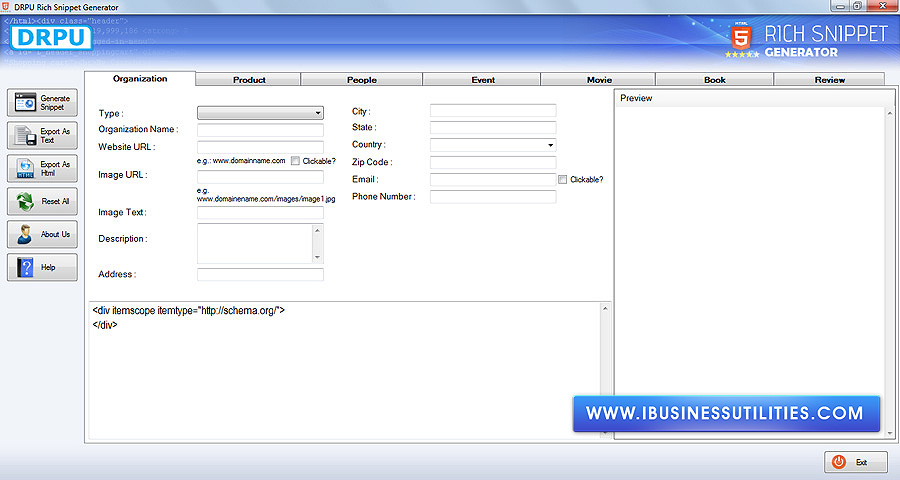Click the 'e.g.: www.domainname.com' hint text
Screen dimensions: 900x480
tap(241, 161)
